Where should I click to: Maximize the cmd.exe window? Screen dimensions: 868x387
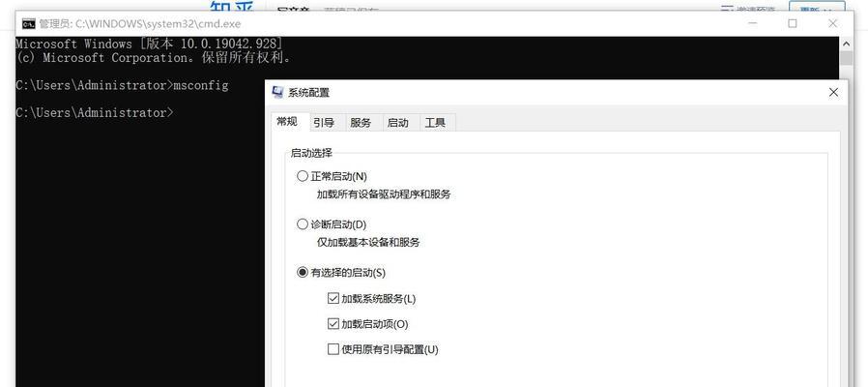pos(793,23)
